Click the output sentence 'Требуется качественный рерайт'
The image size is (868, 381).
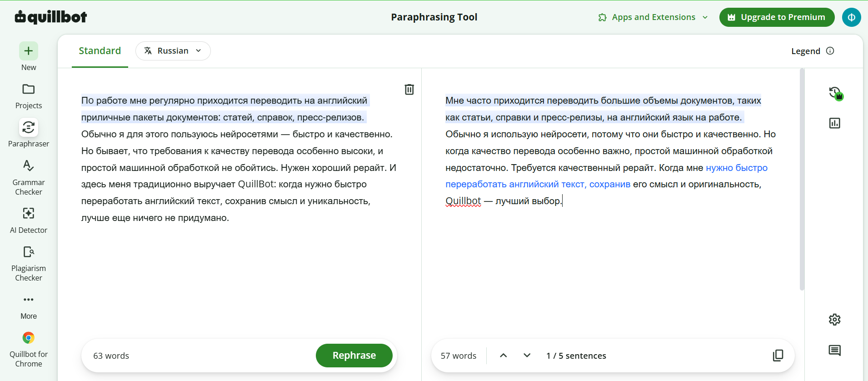[584, 168]
